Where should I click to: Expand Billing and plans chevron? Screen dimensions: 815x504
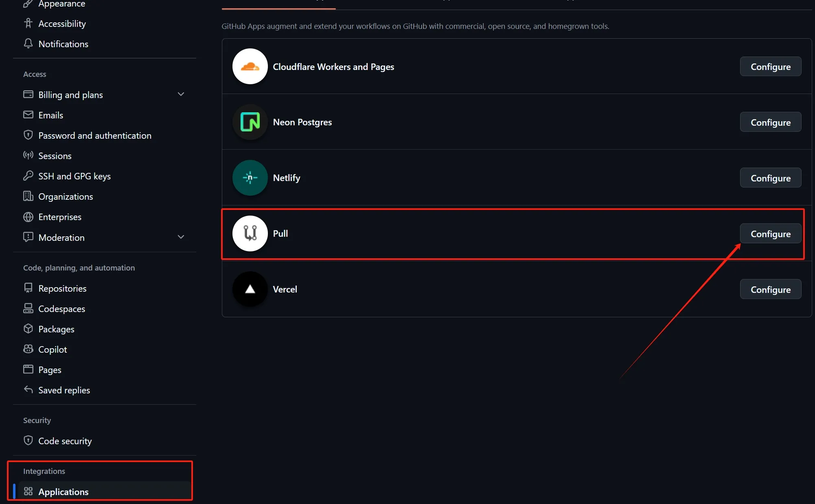point(181,94)
